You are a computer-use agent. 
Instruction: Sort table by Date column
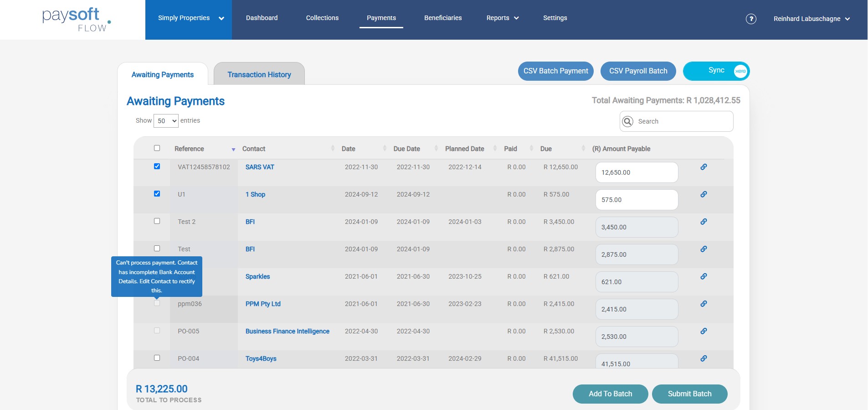pyautogui.click(x=364, y=149)
